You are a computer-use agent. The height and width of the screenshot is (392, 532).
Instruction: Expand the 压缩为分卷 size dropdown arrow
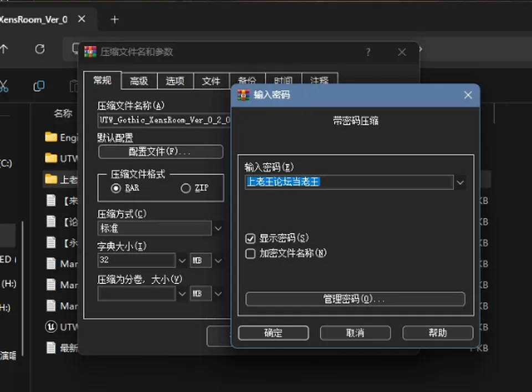(182, 293)
